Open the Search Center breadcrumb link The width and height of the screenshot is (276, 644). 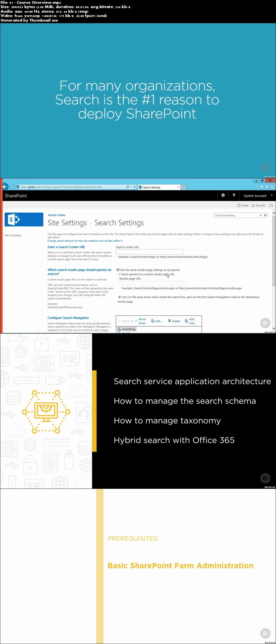click(x=57, y=215)
